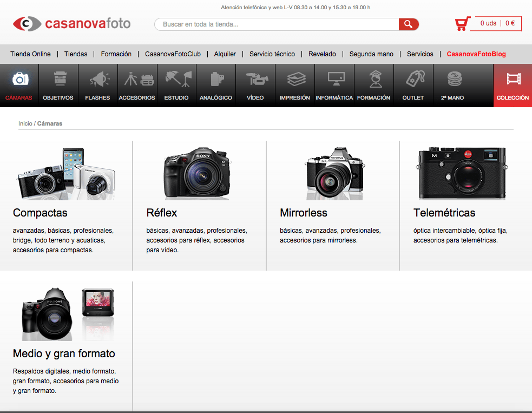Click the 'Atención telefónica y web' hours text
532x413 pixels.
click(x=295, y=8)
